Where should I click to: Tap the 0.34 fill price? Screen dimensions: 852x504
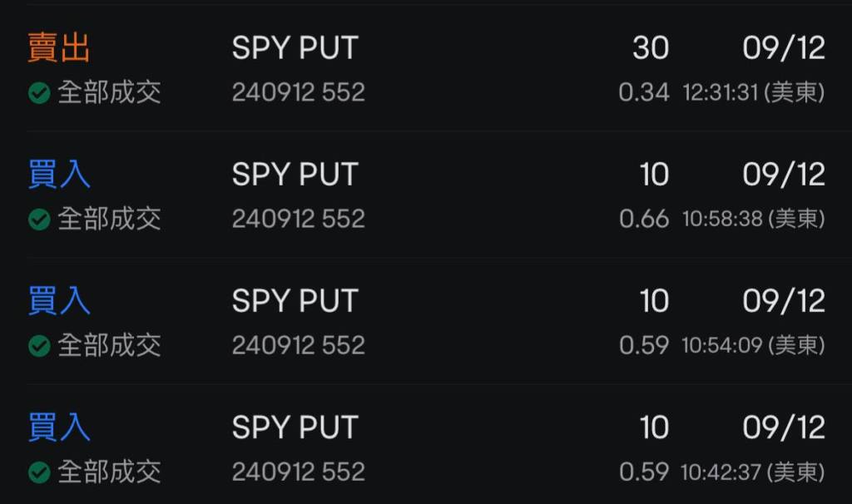tap(644, 92)
